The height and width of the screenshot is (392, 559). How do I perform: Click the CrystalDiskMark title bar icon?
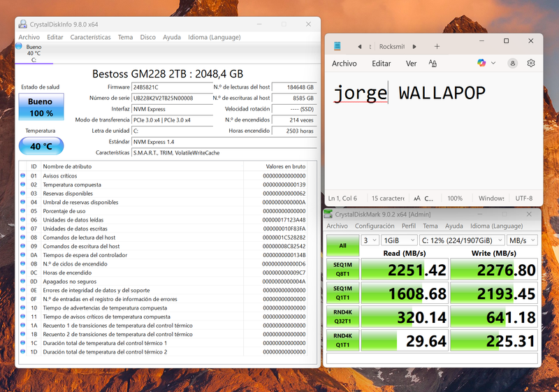tap(328, 215)
